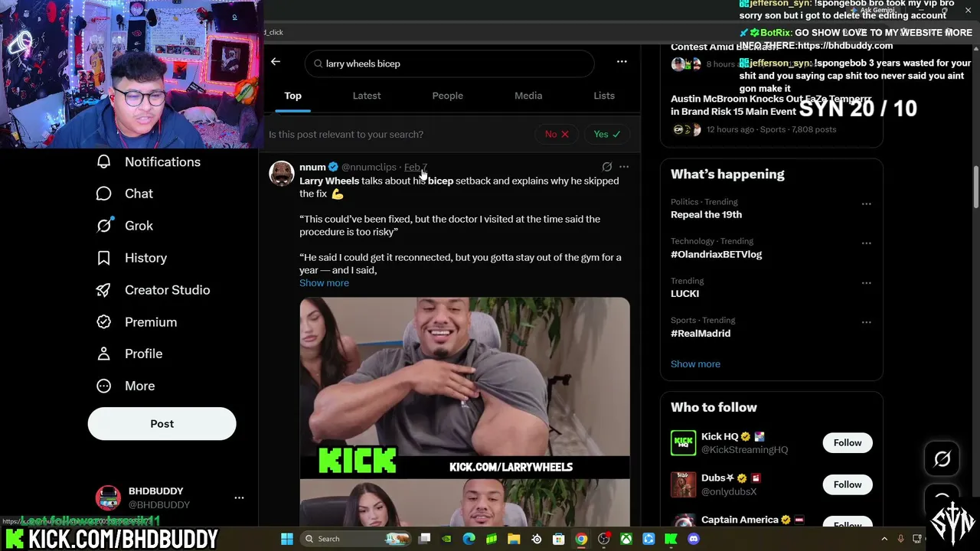Open Creator Studio rocket icon
980x551 pixels.
[104, 290]
